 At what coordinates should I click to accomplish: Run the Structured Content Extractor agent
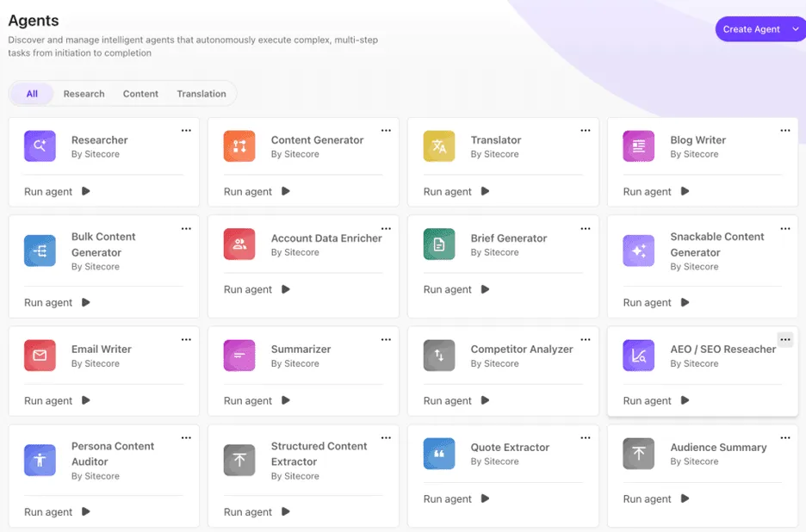click(x=258, y=512)
